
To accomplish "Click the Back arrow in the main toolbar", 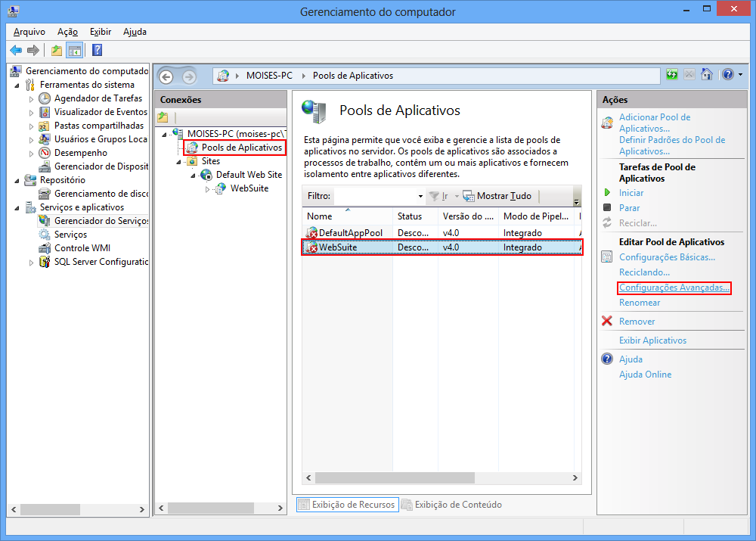I will [16, 50].
